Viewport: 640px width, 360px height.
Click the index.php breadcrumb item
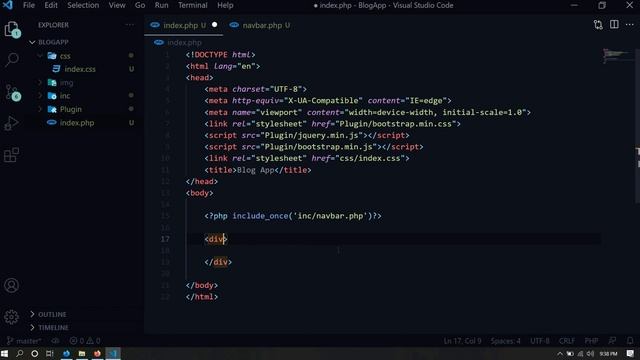[178, 42]
